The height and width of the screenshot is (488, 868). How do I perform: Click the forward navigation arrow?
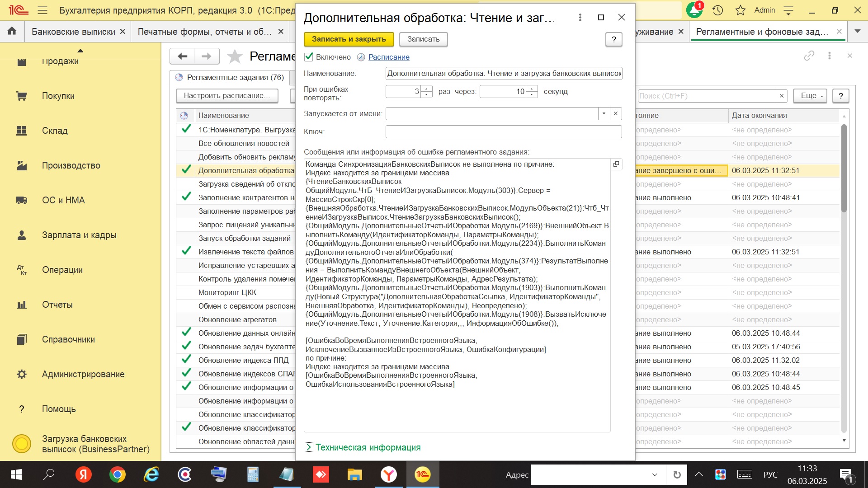coord(207,56)
